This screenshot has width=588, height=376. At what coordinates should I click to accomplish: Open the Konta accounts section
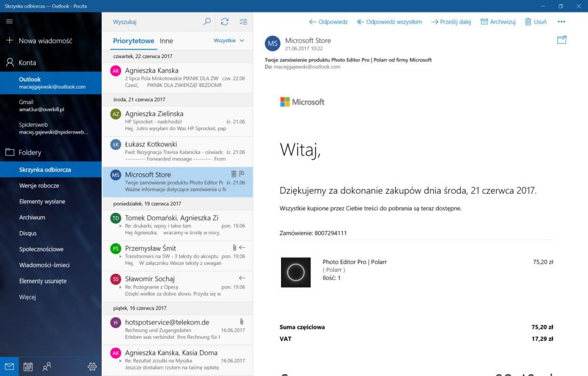point(51,62)
